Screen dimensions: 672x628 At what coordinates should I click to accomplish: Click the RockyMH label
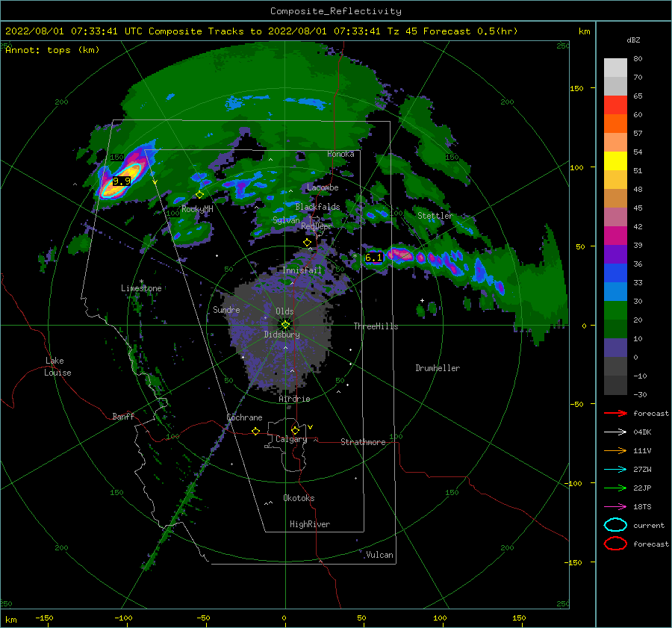coord(197,209)
